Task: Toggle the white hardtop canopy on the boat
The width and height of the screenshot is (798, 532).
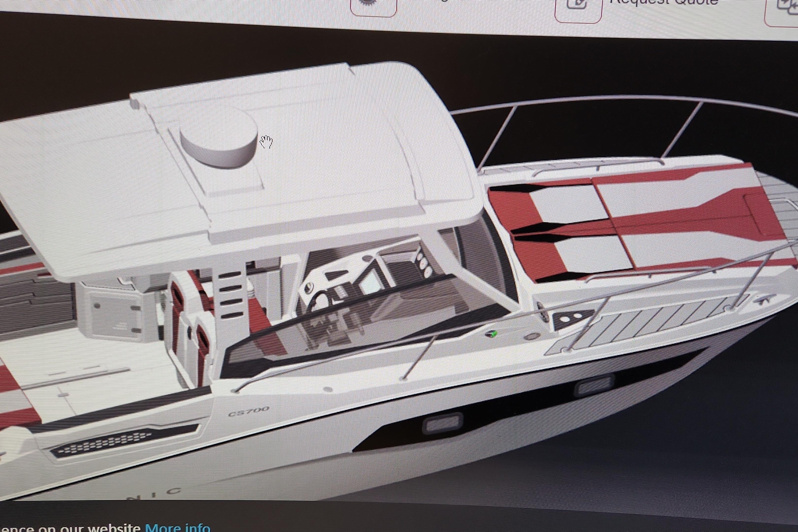Action: pos(237,136)
